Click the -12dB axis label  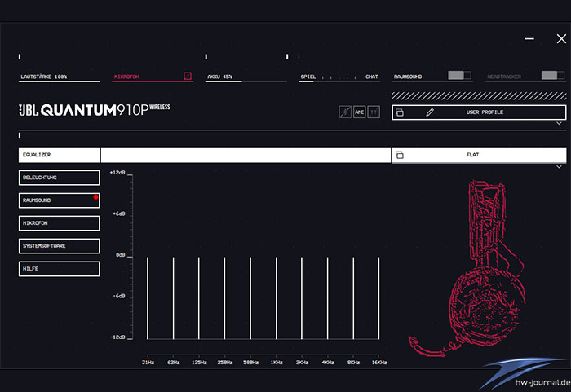(x=117, y=337)
